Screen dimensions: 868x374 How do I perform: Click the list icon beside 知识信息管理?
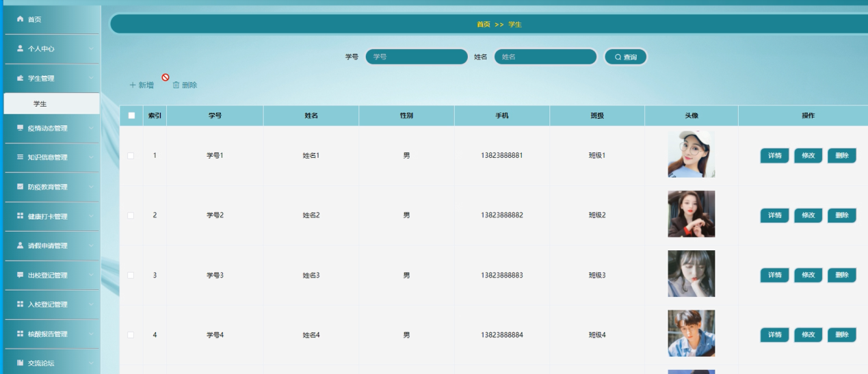20,157
